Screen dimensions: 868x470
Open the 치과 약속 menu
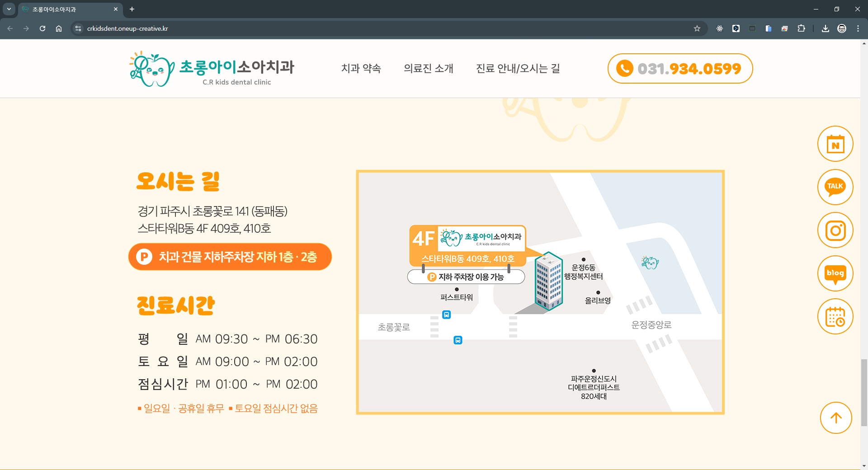coord(361,68)
